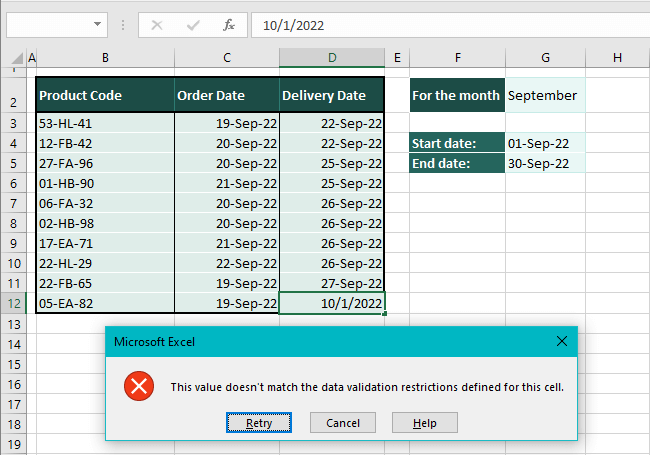Select product code cell 53-HL-41

pyautogui.click(x=105, y=124)
